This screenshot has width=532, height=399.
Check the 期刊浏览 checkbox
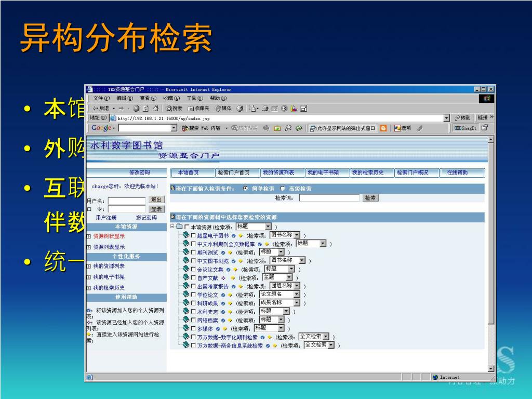pyautogui.click(x=193, y=252)
